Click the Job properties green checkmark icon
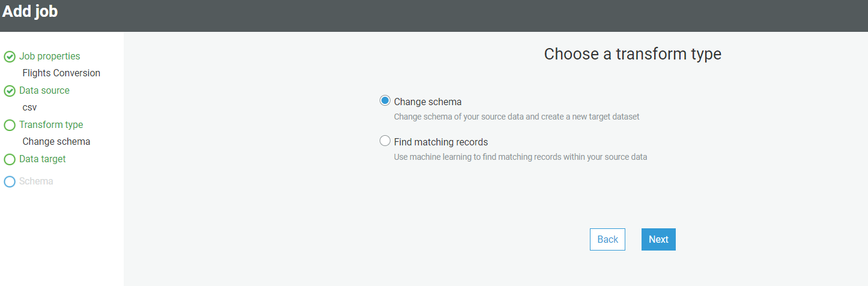The height and width of the screenshot is (286, 868). pyautogui.click(x=10, y=56)
